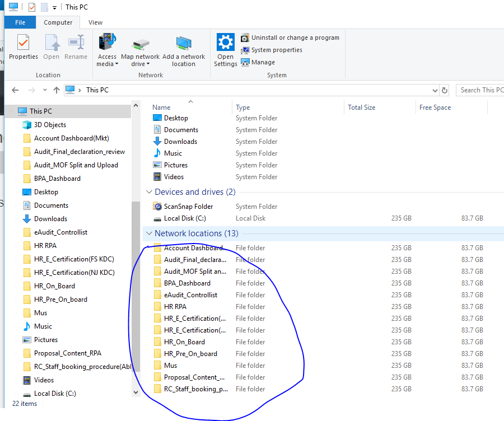Select HR_Pre_On_board network folder
Viewport: 504px width, 421px height.
tap(190, 354)
